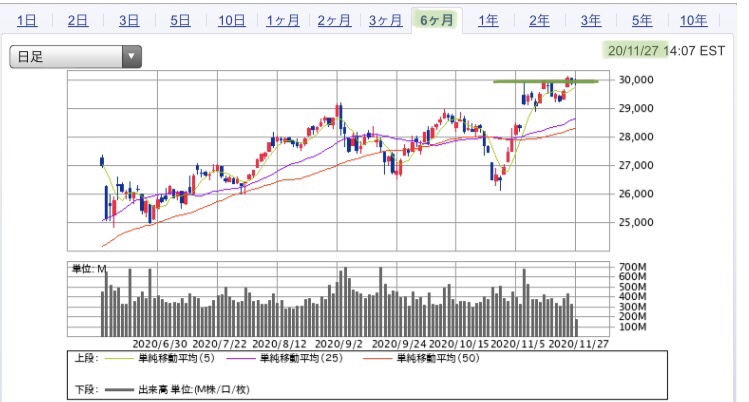749x402 pixels.
Task: Click the 2020/9/24 date label
Action: tap(399, 344)
